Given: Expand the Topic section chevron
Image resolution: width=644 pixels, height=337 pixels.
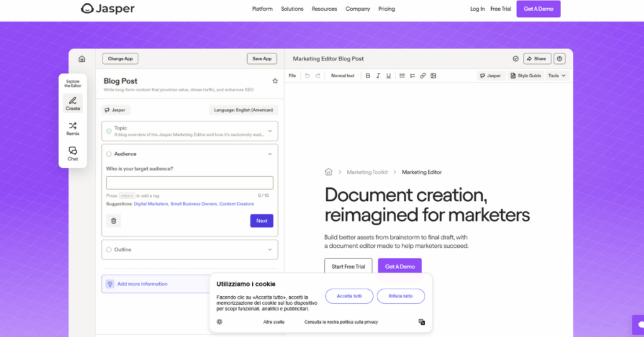Looking at the screenshot, I should pos(270,131).
